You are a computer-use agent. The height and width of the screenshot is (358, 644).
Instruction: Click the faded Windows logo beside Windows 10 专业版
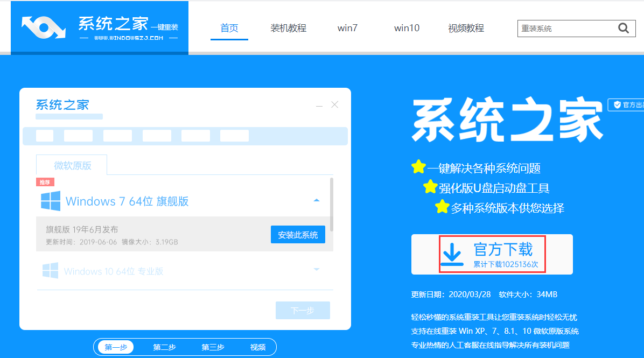tap(50, 271)
